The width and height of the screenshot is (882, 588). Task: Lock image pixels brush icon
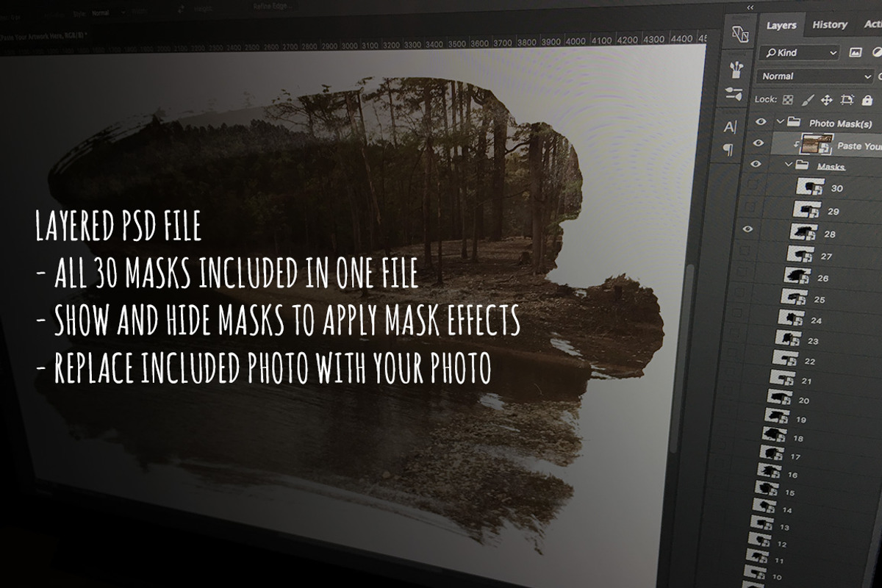(807, 99)
